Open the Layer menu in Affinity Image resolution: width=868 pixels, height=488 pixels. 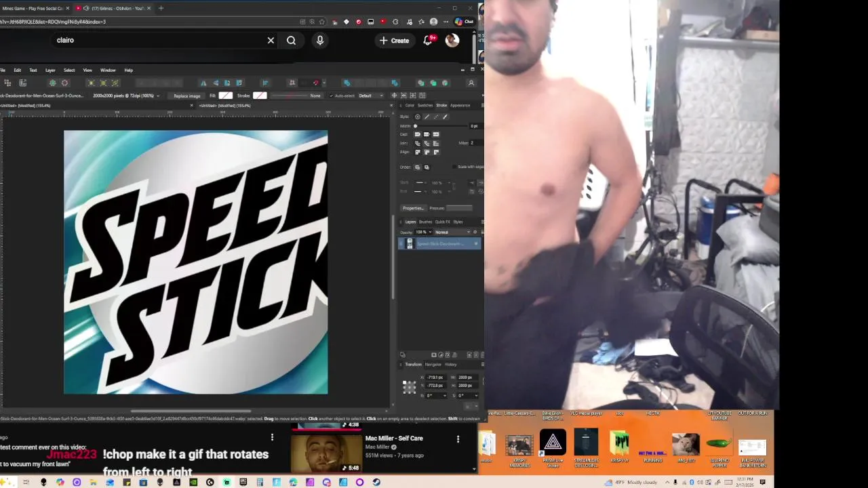tap(50, 70)
